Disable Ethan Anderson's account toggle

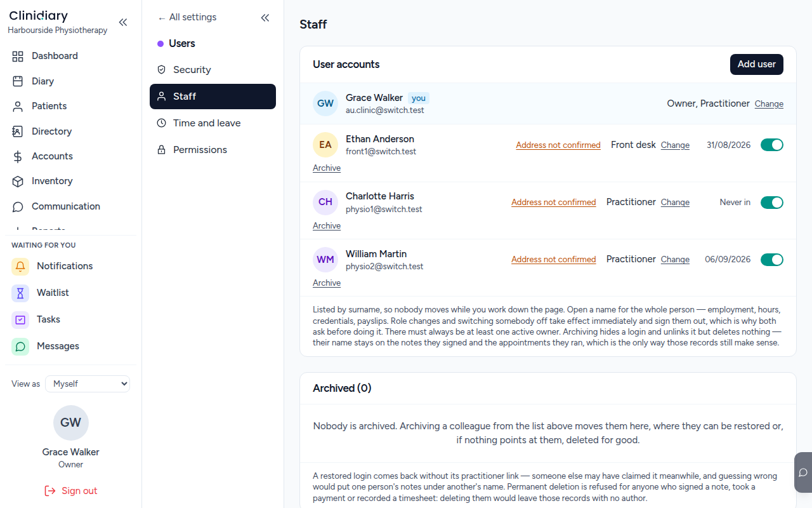pyautogui.click(x=772, y=145)
